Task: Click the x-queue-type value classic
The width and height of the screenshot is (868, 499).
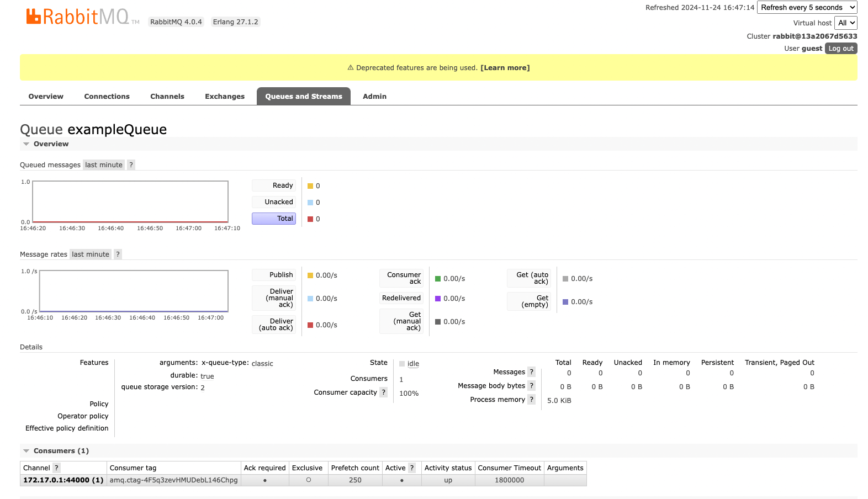Action: click(262, 364)
